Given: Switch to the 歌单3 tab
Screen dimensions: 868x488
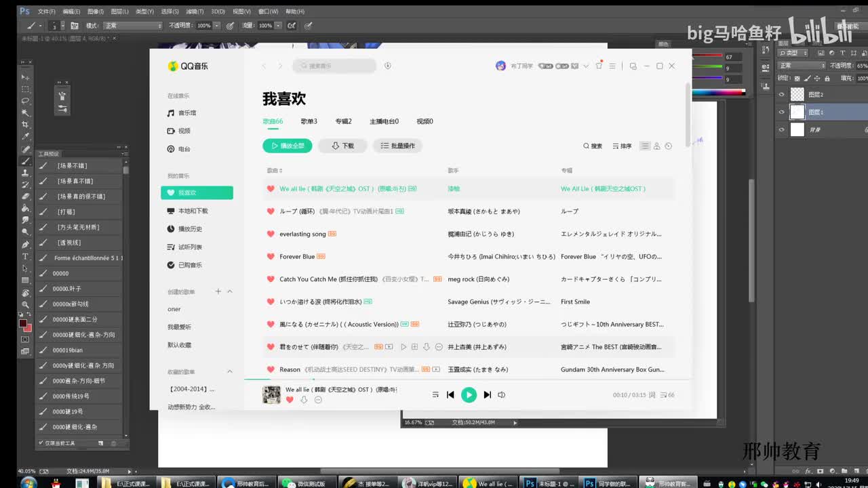Looking at the screenshot, I should pos(309,121).
